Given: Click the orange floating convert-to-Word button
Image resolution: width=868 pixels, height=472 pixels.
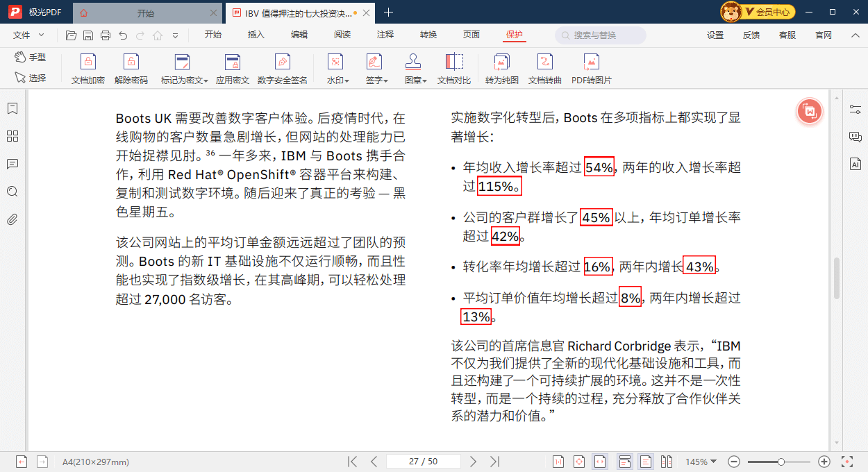Looking at the screenshot, I should [810, 111].
